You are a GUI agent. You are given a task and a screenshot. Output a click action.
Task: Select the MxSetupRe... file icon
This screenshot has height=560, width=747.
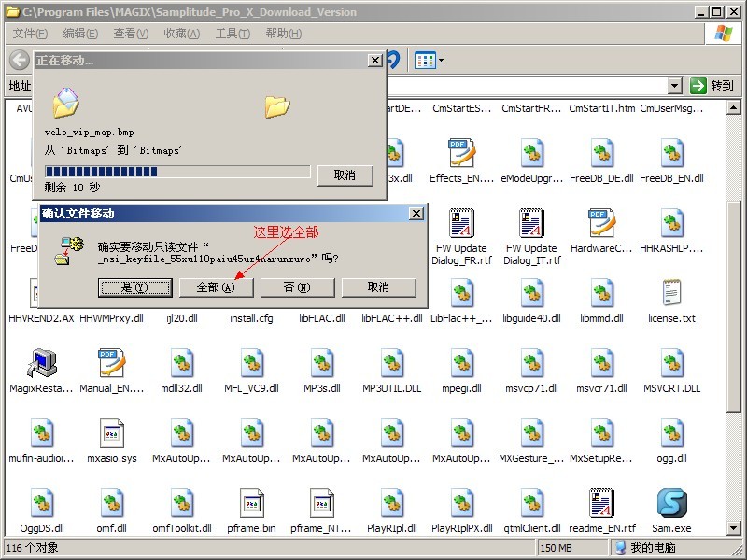(x=601, y=433)
